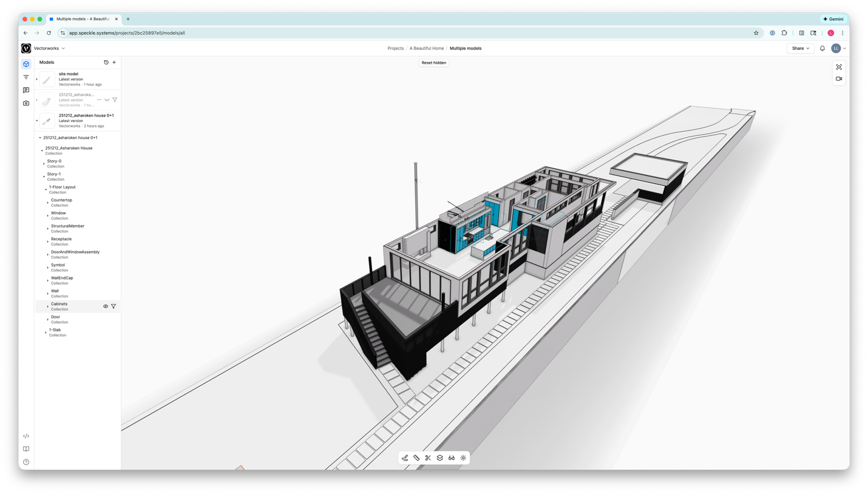This screenshot has width=868, height=494.
Task: Go to the Projects breadcrumb link
Action: coord(395,48)
